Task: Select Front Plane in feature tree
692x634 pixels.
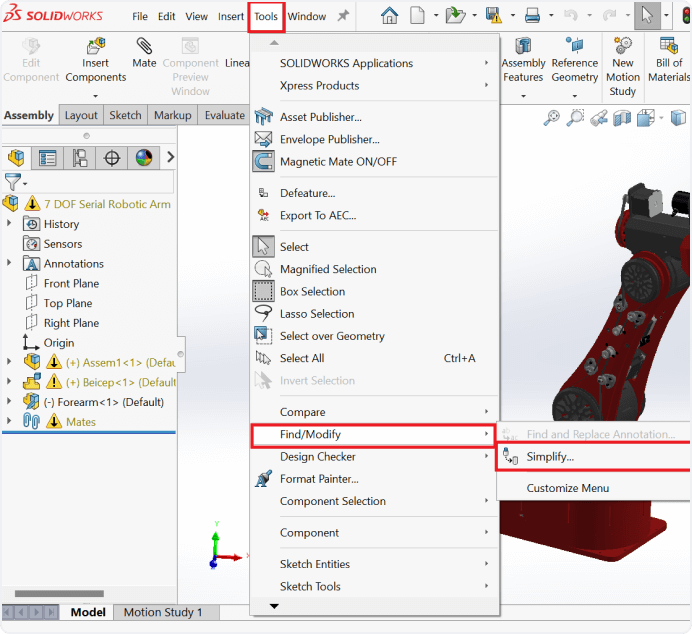Action: pyautogui.click(x=71, y=283)
